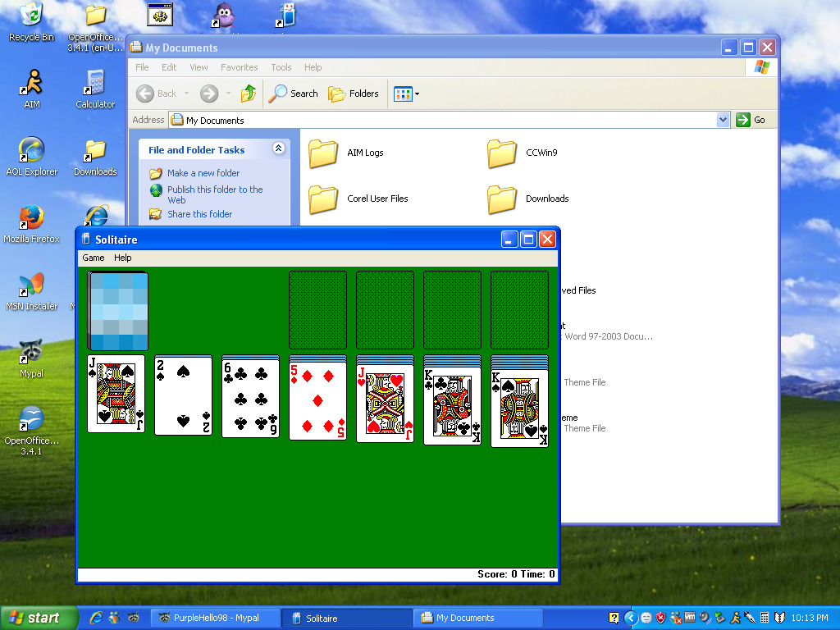This screenshot has width=840, height=630.
Task: Open the AIM Logs folder
Action: [324, 153]
